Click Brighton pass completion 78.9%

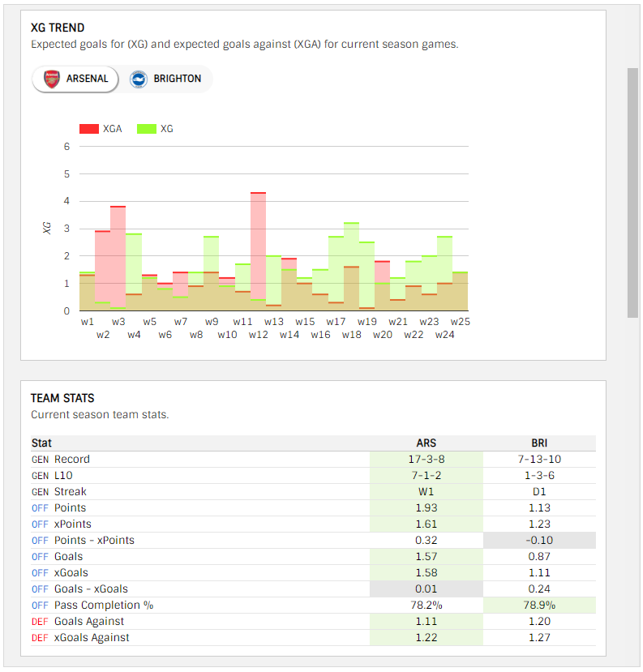pyautogui.click(x=539, y=606)
